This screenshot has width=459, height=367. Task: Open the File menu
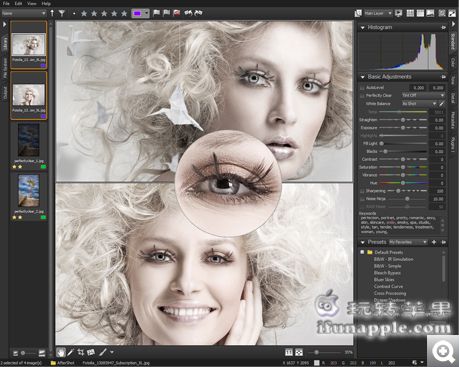[6, 4]
